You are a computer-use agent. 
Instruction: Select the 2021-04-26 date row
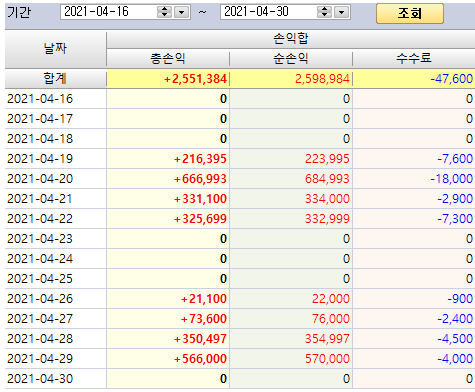[240, 299]
